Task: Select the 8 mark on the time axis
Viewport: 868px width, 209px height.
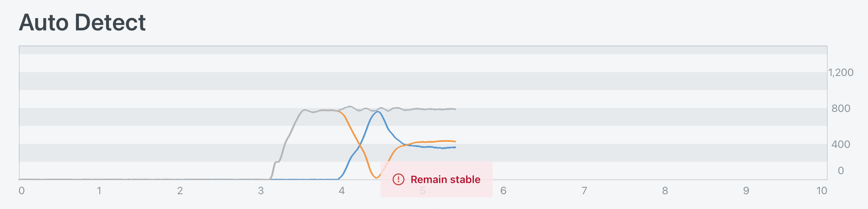Action: 665,191
